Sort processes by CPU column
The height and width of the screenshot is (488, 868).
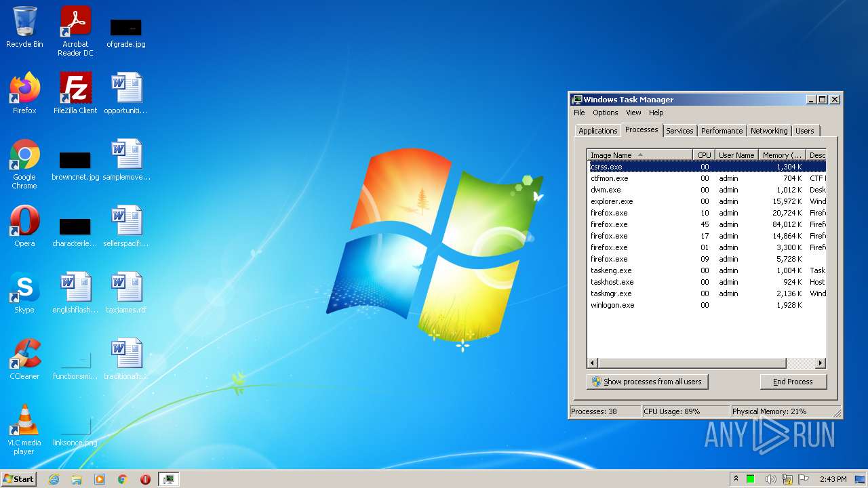(x=704, y=155)
